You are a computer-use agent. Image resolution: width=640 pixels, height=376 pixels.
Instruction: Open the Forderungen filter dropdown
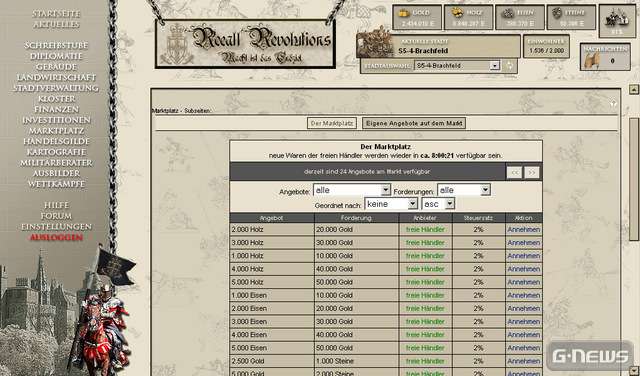click(464, 190)
